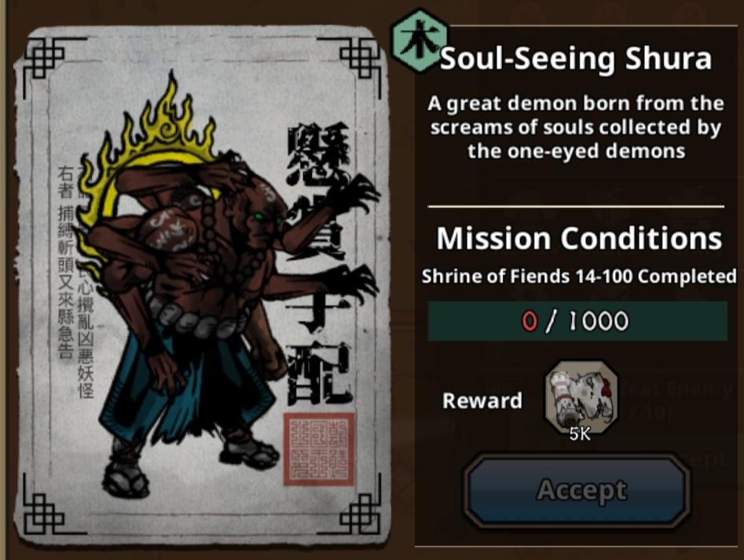Click the green wood-element hexagon icon

pyautogui.click(x=420, y=41)
